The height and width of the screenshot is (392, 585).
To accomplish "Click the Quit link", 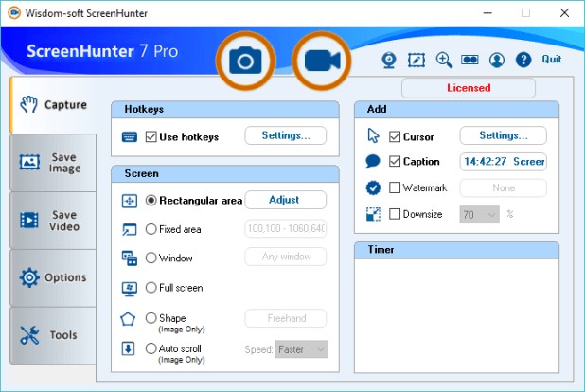I will 552,60.
